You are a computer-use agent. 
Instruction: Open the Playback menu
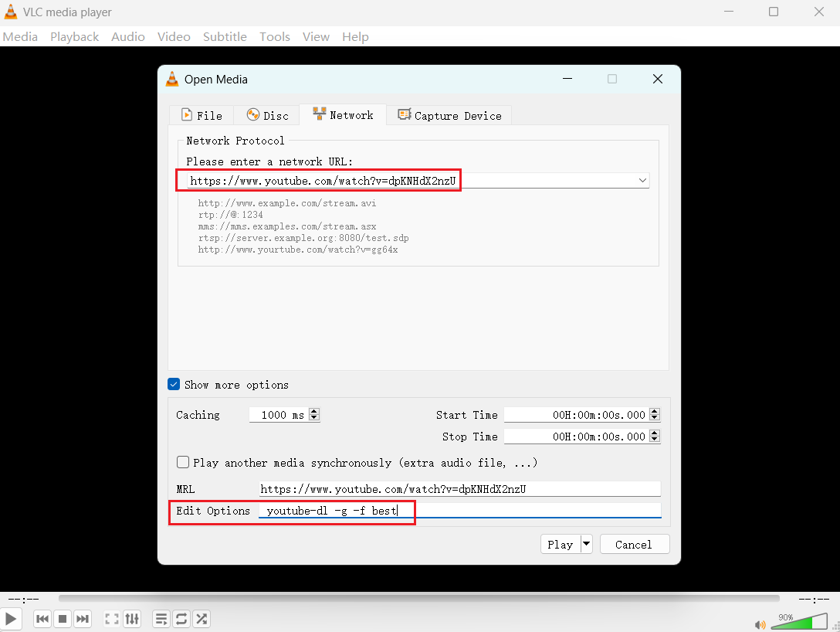[x=74, y=36]
